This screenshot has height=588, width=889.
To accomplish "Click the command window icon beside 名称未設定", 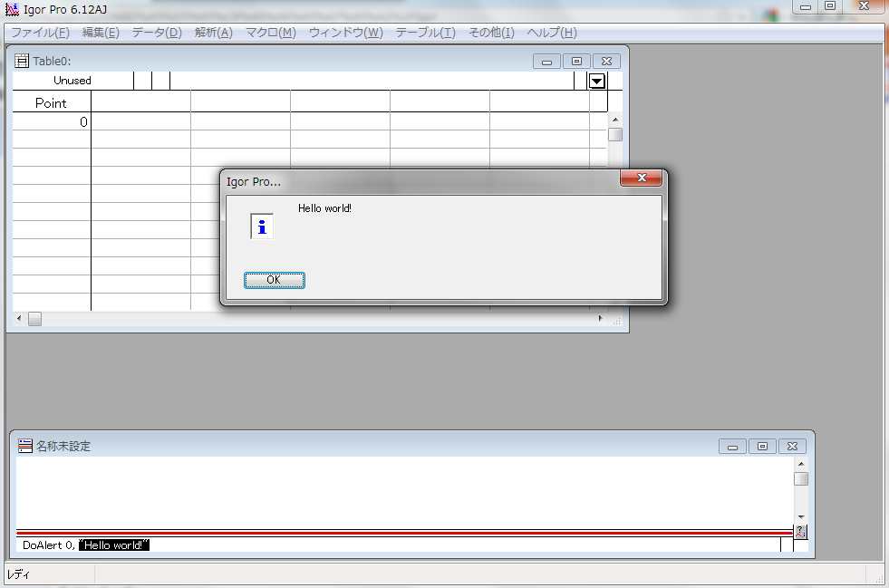I will pyautogui.click(x=25, y=446).
